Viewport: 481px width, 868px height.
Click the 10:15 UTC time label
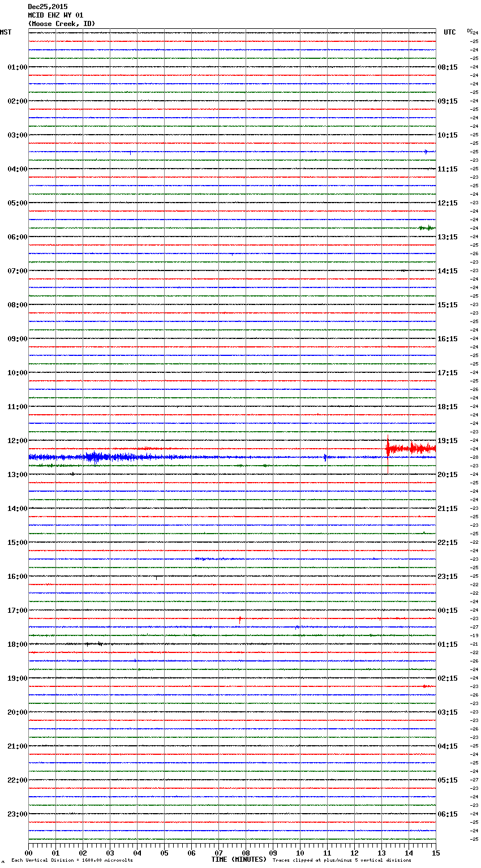click(x=448, y=135)
